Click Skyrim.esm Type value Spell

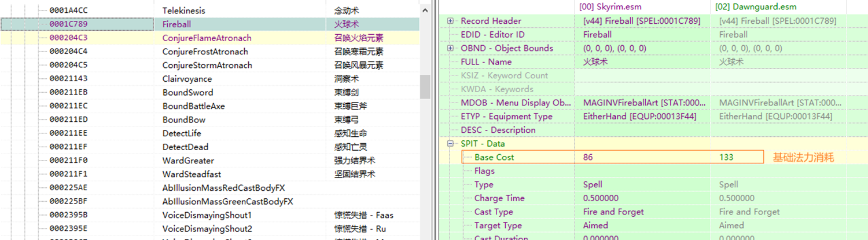[593, 184]
